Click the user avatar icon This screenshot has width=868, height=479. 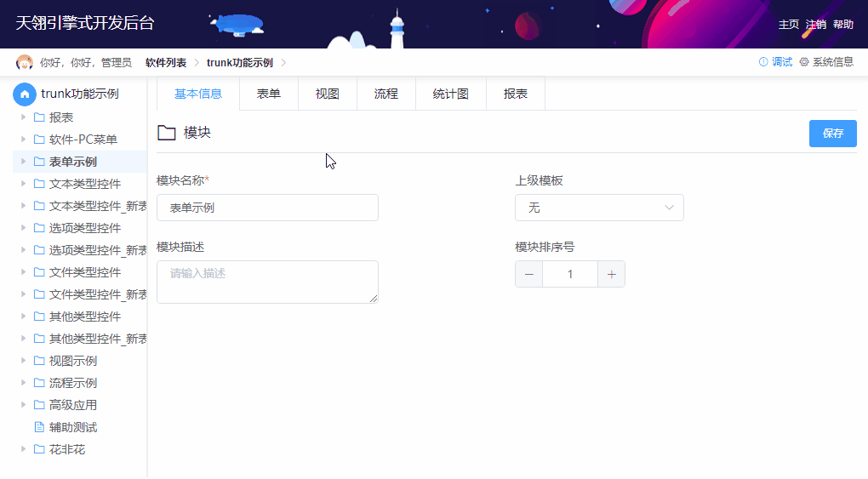point(25,62)
